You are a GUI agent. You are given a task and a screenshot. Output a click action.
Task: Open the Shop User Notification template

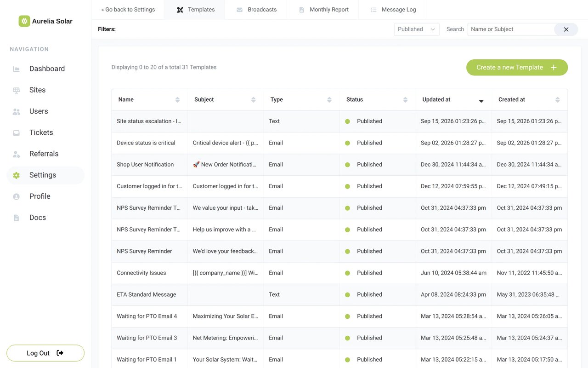[x=339, y=165]
